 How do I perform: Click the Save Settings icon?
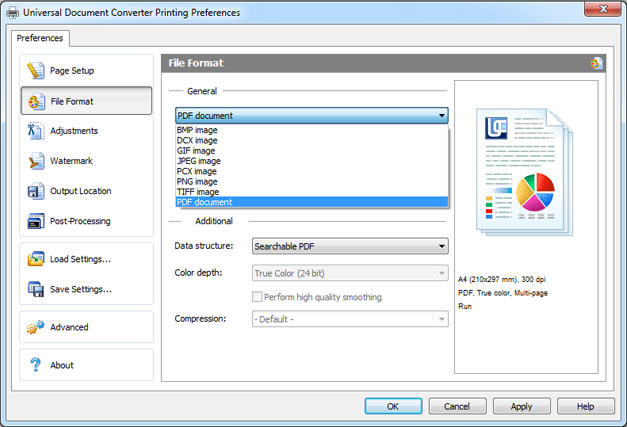point(36,289)
